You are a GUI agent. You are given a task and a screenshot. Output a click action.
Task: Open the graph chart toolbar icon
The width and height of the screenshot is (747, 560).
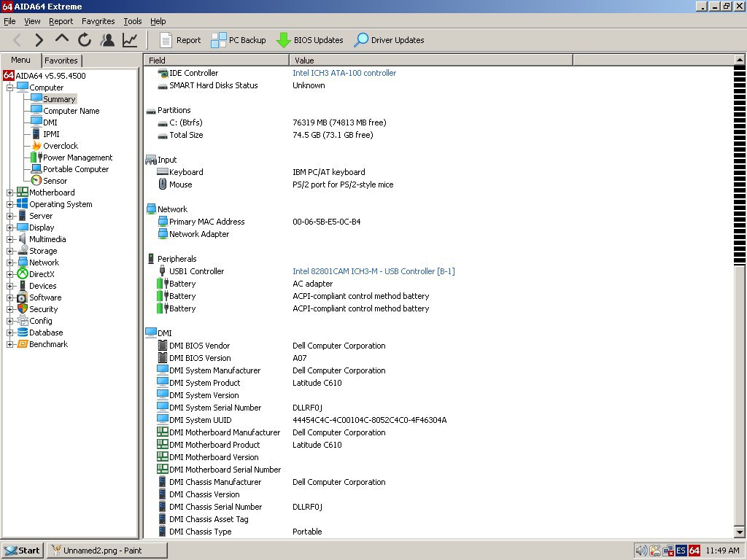[x=130, y=40]
